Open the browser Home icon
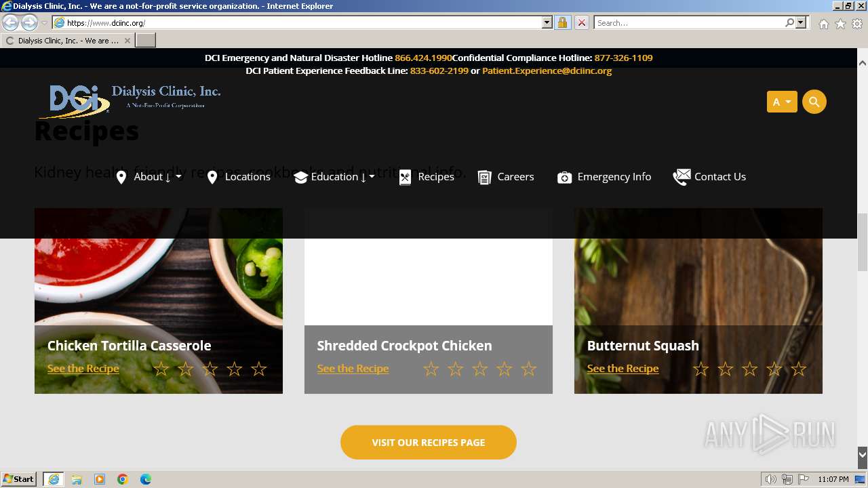Viewport: 868px width, 488px height. (x=823, y=24)
